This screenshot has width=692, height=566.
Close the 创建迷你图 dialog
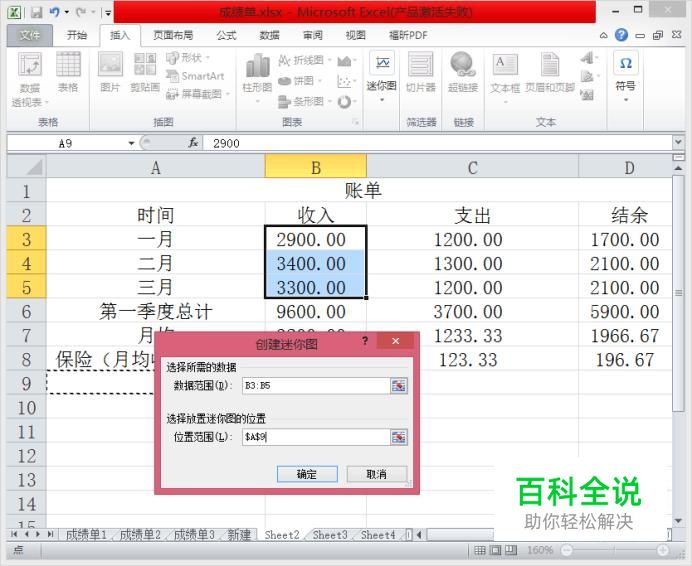pyautogui.click(x=395, y=341)
